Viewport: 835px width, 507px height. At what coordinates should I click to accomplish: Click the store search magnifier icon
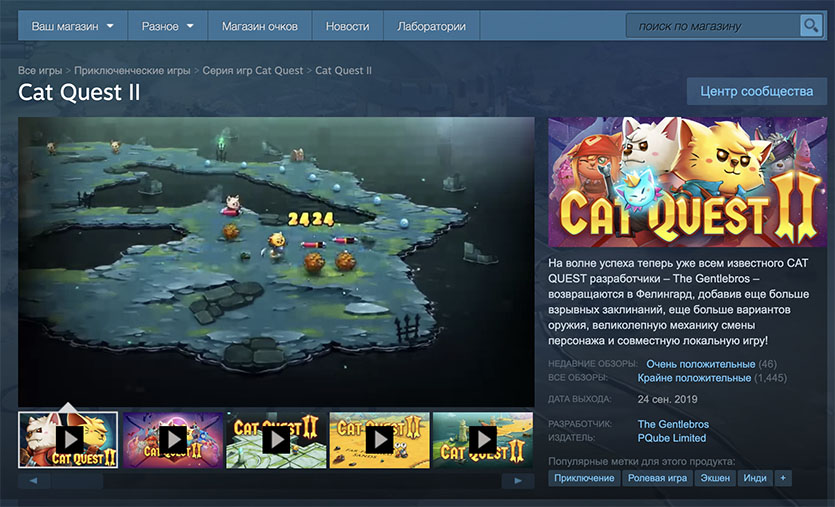click(811, 26)
